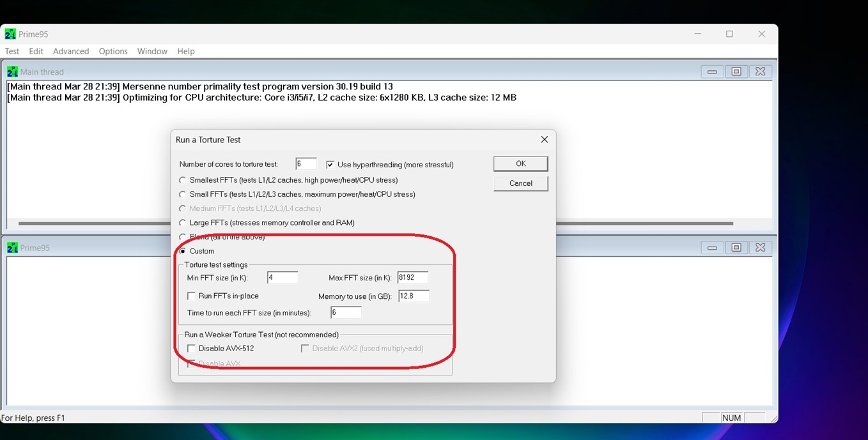
Task: Minimize the lower Prime95 child window
Action: coord(712,247)
